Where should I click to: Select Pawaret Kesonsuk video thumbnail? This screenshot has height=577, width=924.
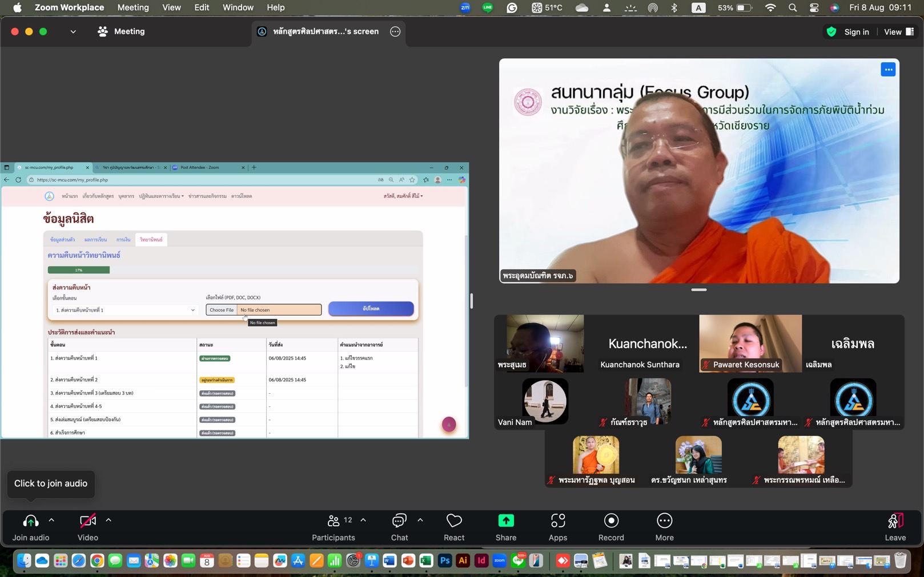pyautogui.click(x=750, y=344)
